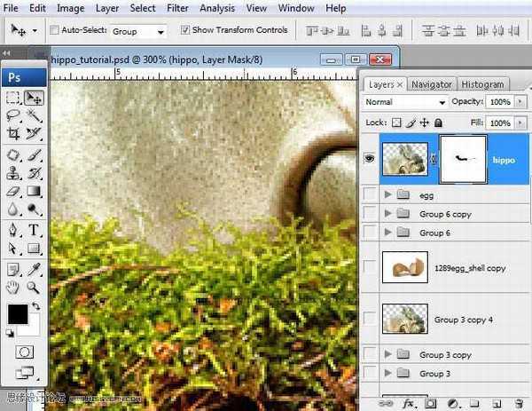Enable the Auto-Select checkbox
The height and width of the screenshot is (411, 532).
(x=55, y=30)
